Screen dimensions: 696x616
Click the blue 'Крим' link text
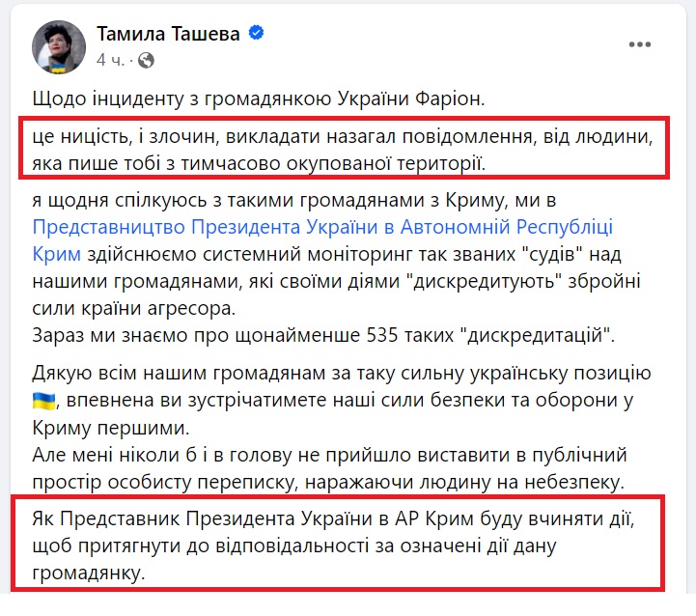click(56, 255)
